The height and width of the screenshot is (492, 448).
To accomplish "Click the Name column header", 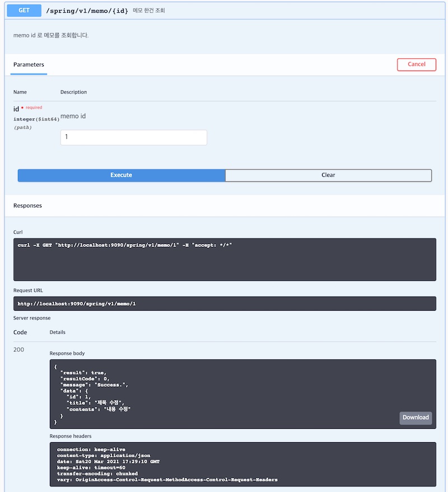I will pos(20,92).
